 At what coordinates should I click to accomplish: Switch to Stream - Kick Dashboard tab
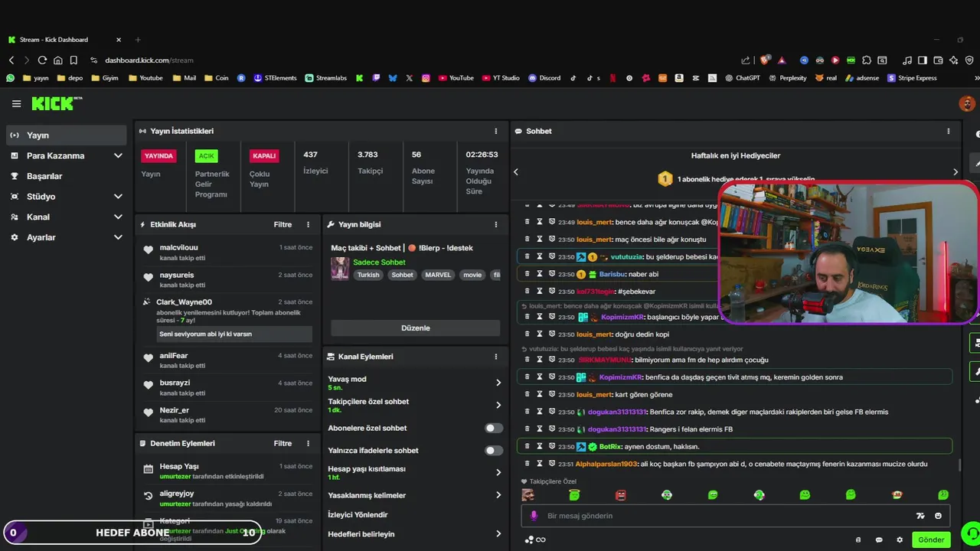(65, 40)
